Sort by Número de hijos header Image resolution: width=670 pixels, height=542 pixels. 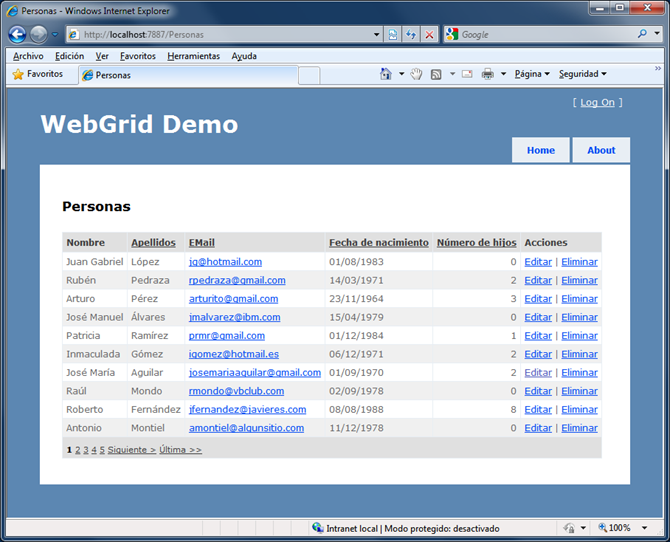476,242
